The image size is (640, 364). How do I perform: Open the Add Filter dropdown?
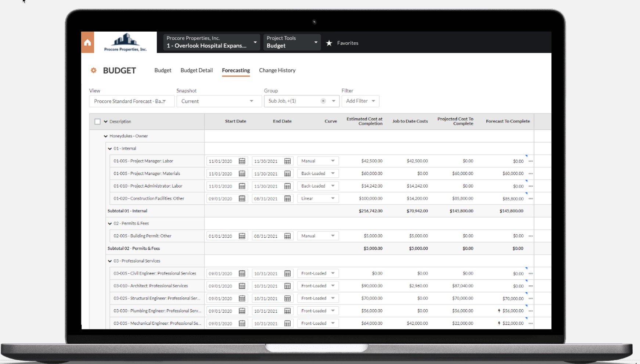click(360, 101)
